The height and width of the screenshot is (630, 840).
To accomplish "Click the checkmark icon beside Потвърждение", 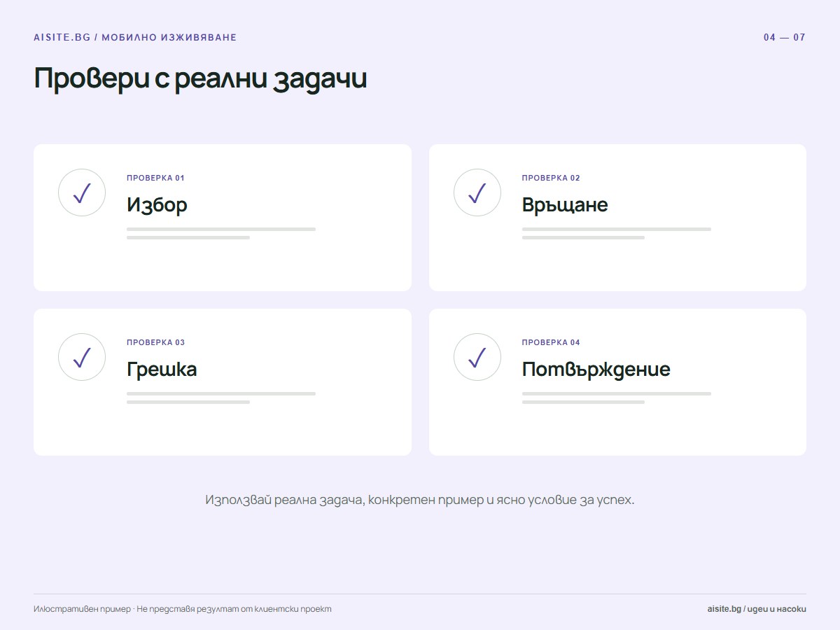I will tap(477, 357).
